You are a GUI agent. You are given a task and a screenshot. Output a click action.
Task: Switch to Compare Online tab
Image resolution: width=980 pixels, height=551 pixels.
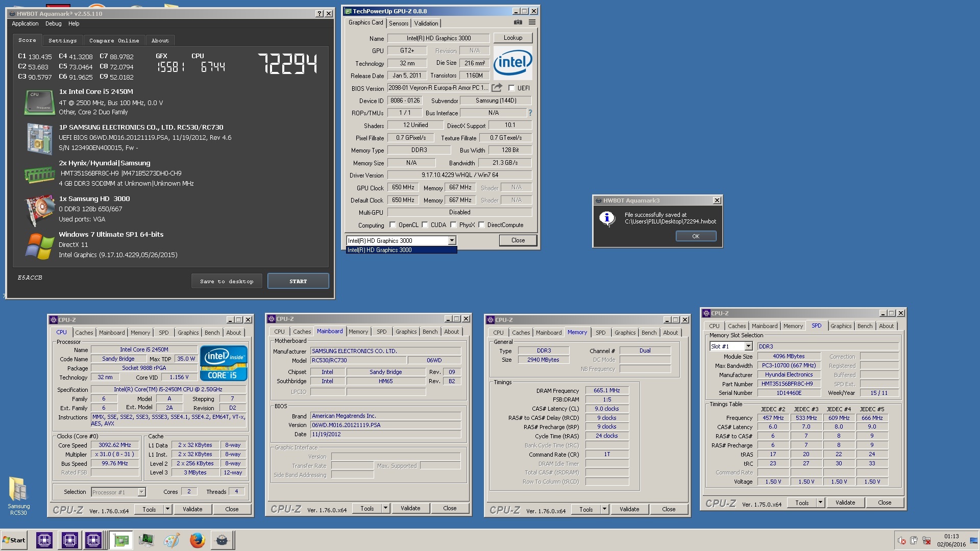pyautogui.click(x=114, y=40)
